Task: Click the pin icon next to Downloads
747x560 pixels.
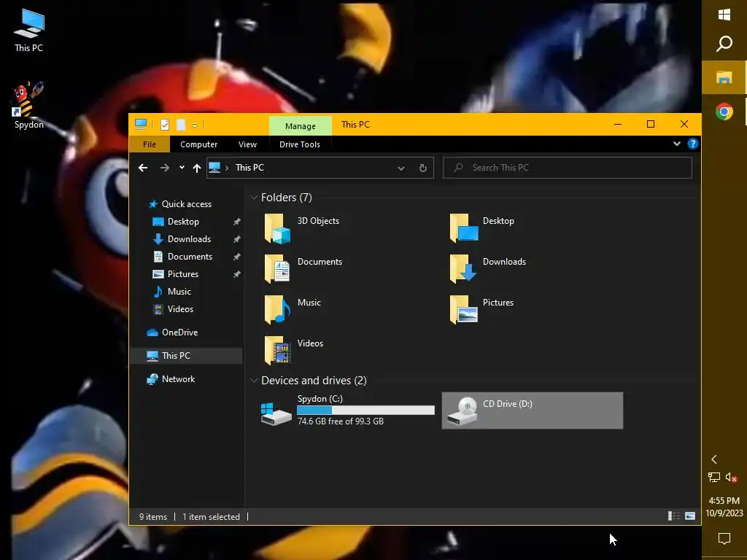Action: [x=236, y=239]
